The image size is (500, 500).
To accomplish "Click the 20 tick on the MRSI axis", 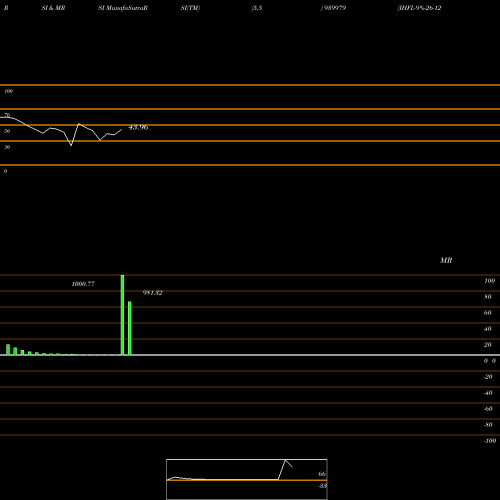I will point(488,345).
